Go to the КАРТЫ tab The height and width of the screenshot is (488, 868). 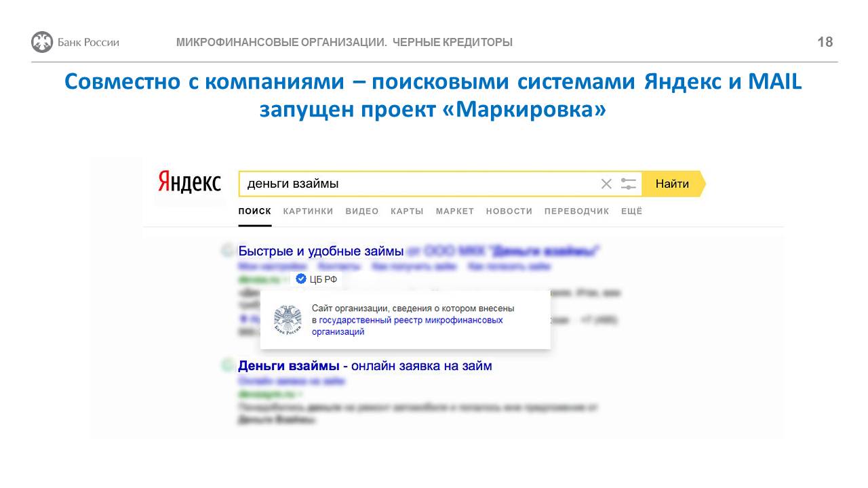click(x=407, y=211)
